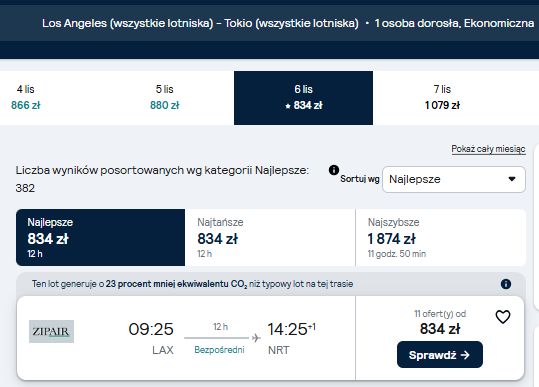The width and height of the screenshot is (539, 387).
Task: Select the 5 lis 880 zł date
Action: coord(165,98)
